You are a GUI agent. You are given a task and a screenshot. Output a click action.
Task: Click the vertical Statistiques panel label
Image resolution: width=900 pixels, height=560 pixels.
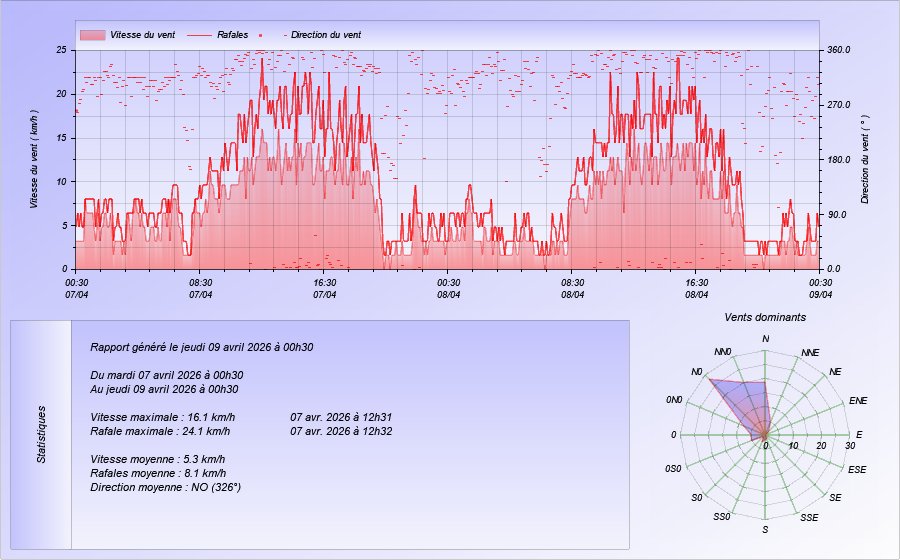pyautogui.click(x=41, y=434)
